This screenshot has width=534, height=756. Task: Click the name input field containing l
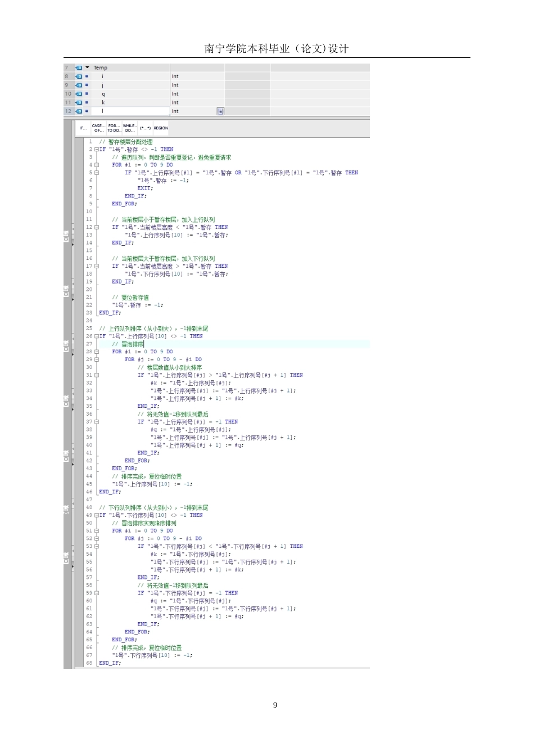[130, 111]
